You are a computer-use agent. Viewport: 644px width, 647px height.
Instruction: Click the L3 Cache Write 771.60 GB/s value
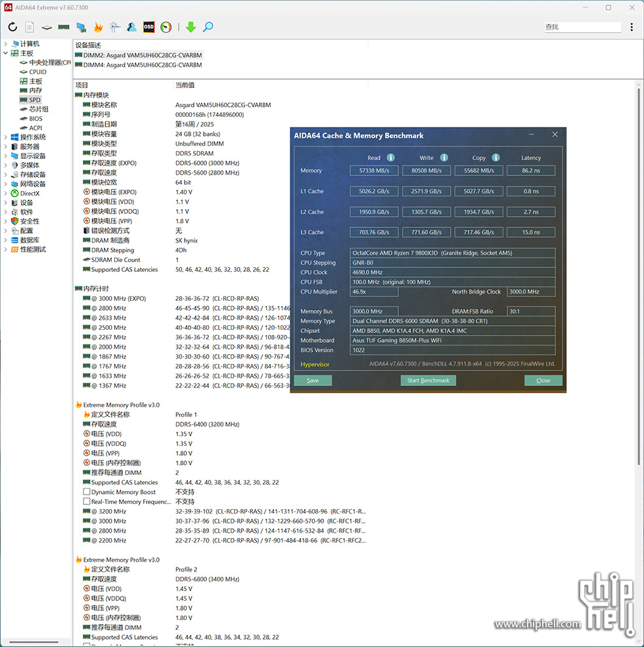[x=426, y=233]
